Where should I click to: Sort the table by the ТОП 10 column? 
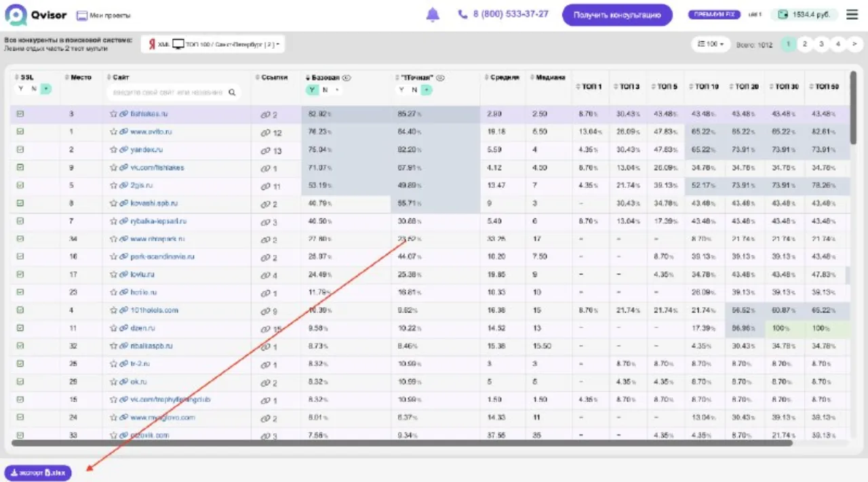[705, 87]
